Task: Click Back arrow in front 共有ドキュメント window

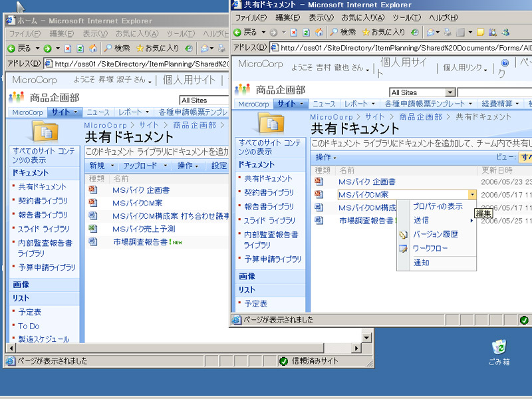Action: [x=238, y=32]
